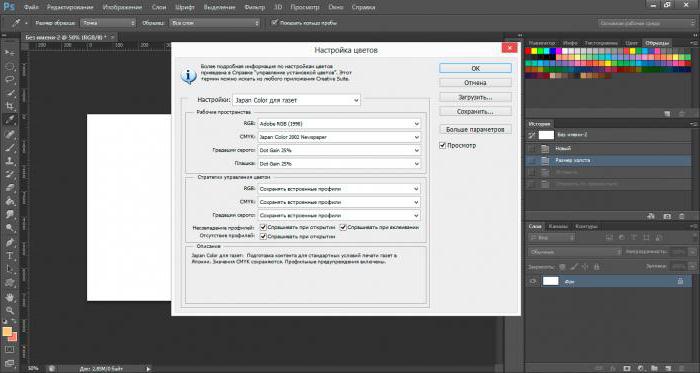Select the Crop tool
This screenshot has width=700, height=373.
(10, 106)
